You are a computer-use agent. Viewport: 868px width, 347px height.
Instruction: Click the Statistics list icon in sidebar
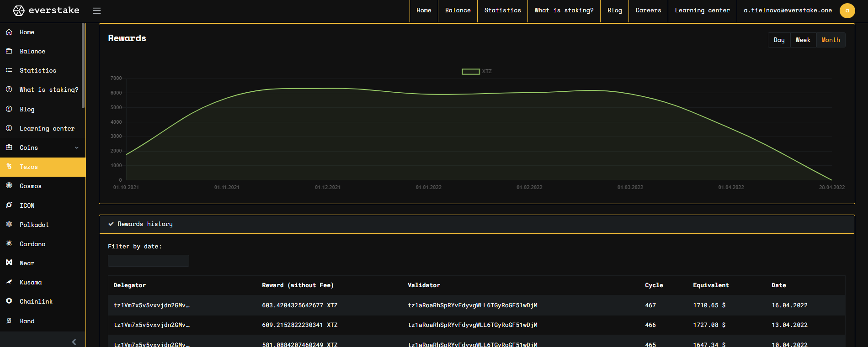9,70
